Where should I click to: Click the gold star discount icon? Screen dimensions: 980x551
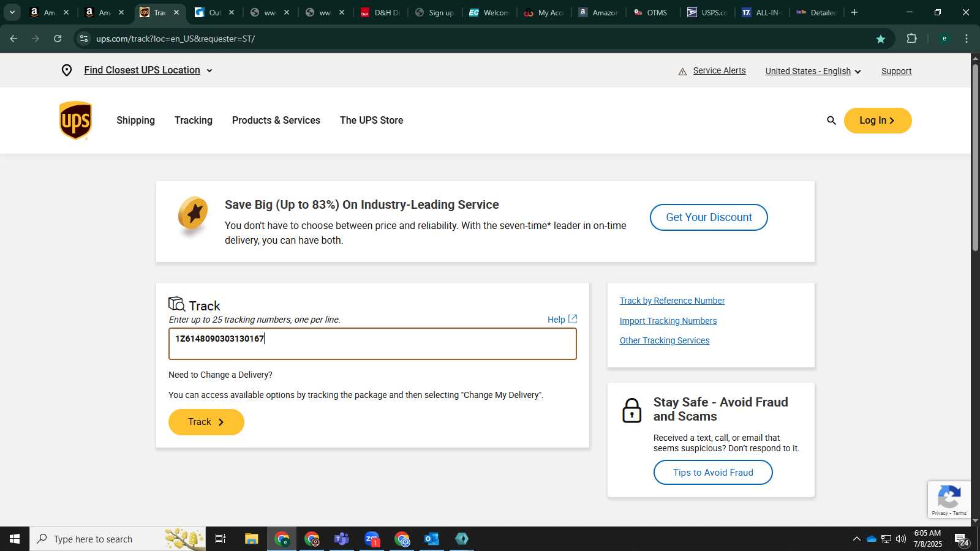click(193, 216)
